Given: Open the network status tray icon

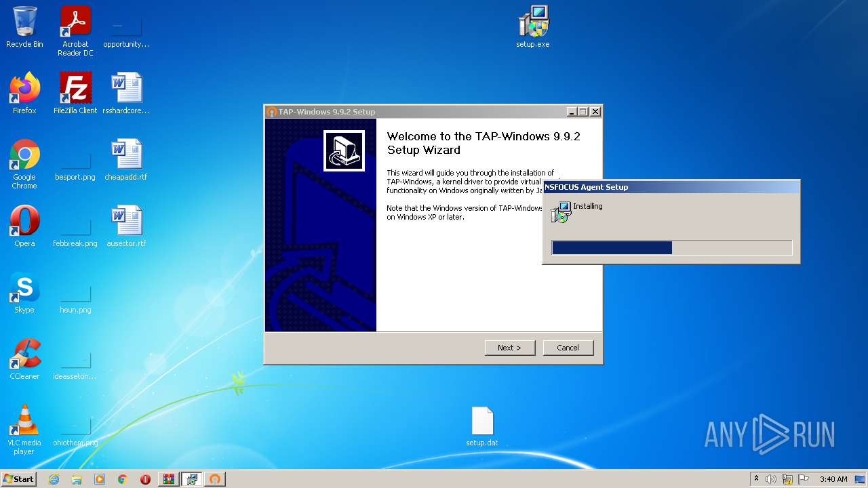Looking at the screenshot, I should (x=787, y=479).
